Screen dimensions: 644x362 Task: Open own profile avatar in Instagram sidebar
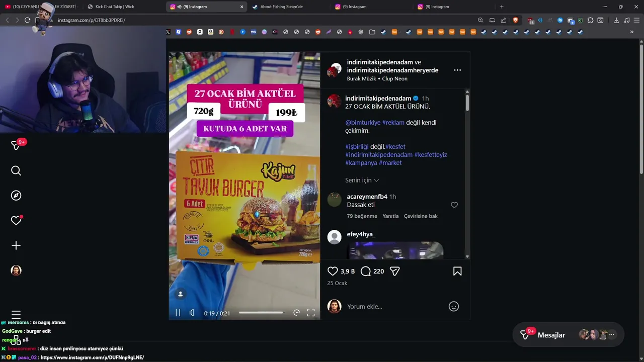16,270
